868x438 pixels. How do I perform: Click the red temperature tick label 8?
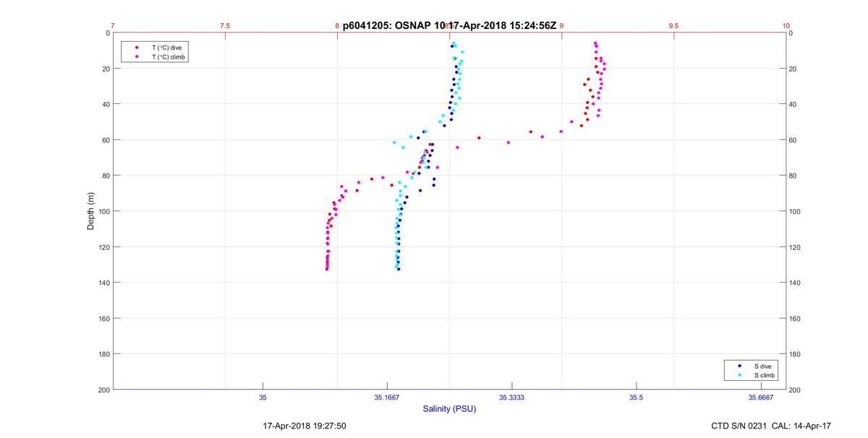point(337,25)
